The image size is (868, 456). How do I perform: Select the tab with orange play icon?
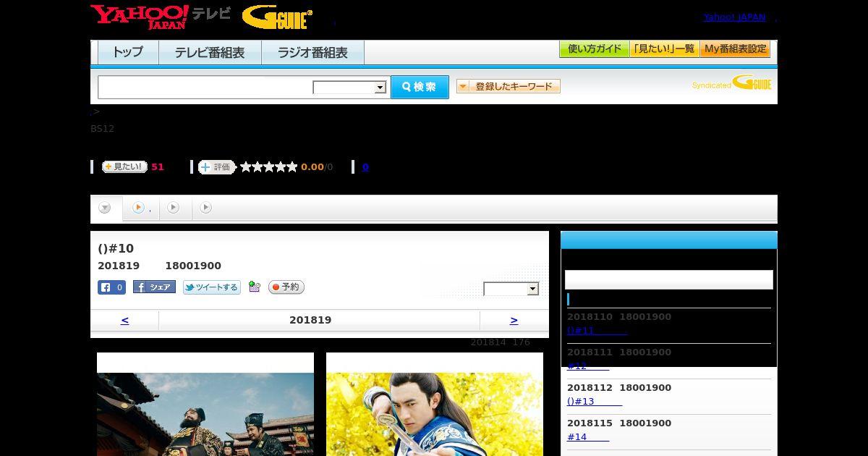[141, 208]
